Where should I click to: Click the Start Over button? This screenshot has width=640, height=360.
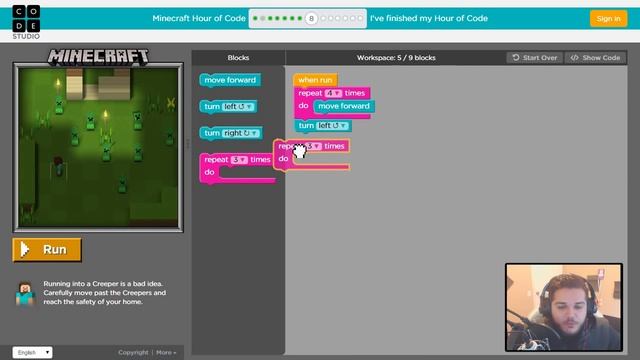[535, 58]
